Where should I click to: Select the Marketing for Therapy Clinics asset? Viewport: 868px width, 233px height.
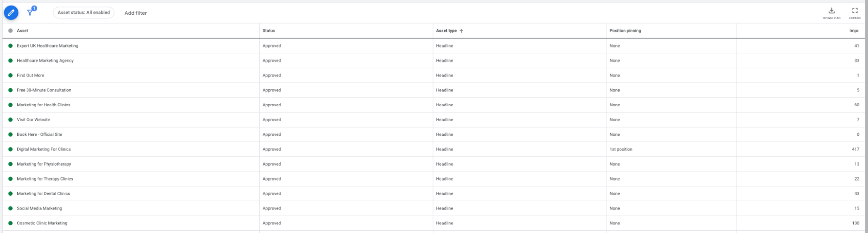pos(45,178)
